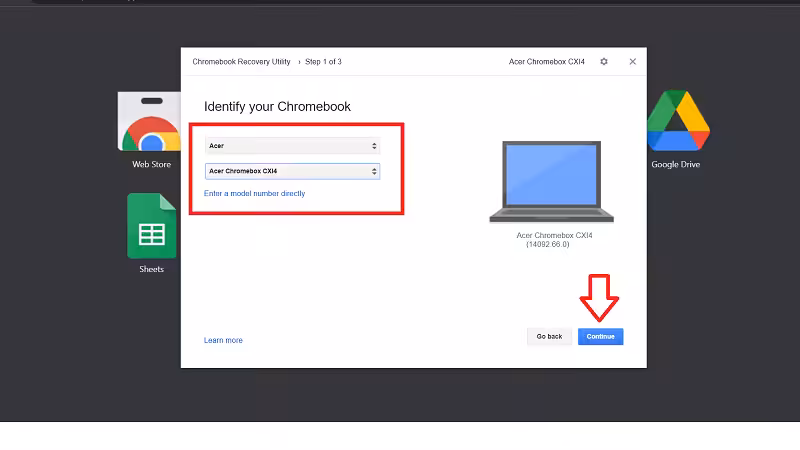Click the blue Continue button
Viewport: 800px width, 450px height.
601,337
